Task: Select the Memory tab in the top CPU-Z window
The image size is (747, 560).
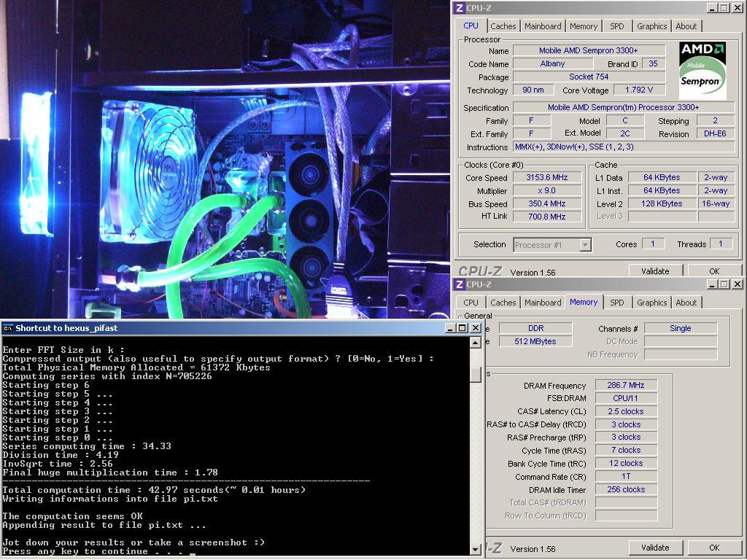Action: (584, 26)
